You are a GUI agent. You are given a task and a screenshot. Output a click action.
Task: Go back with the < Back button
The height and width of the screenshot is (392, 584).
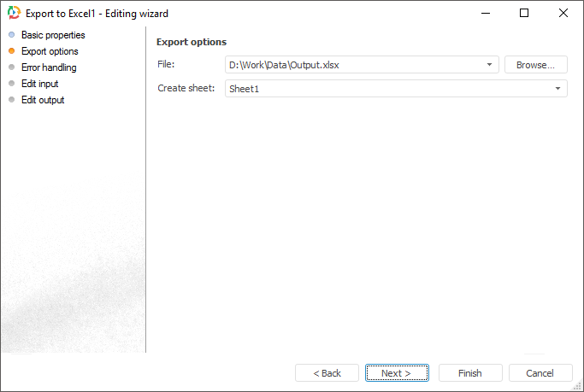click(x=327, y=373)
